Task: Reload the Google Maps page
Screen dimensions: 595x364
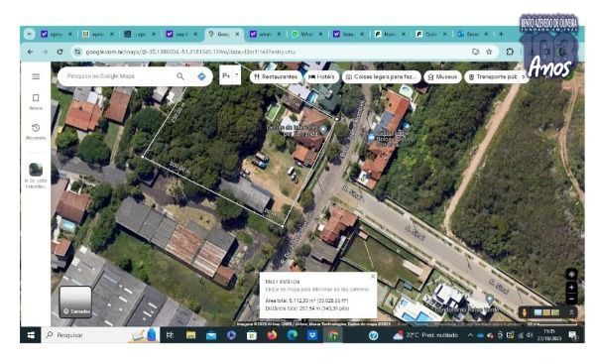Action: coord(59,52)
